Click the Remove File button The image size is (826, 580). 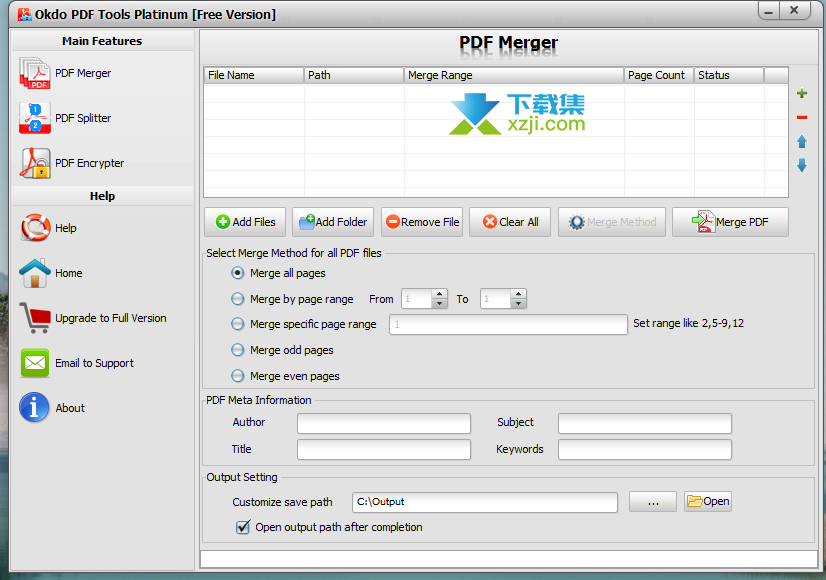point(422,222)
